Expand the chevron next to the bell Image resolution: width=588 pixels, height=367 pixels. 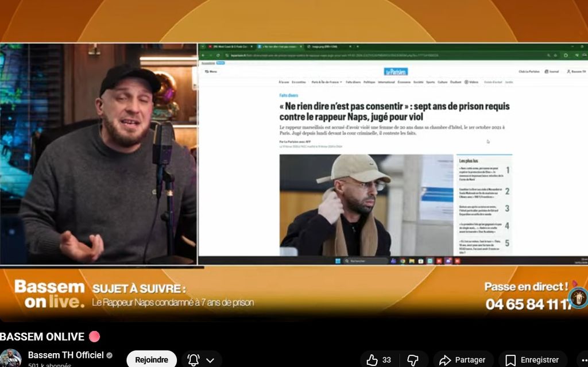tap(210, 360)
